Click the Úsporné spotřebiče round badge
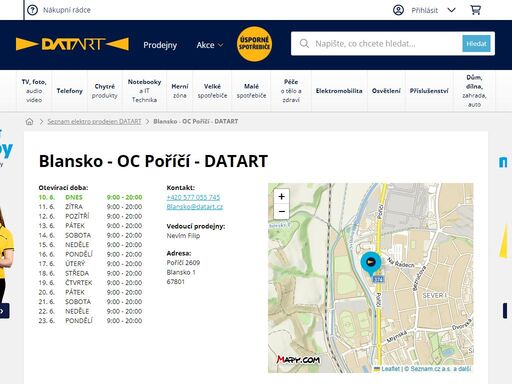This screenshot has width=512, height=384. click(254, 44)
